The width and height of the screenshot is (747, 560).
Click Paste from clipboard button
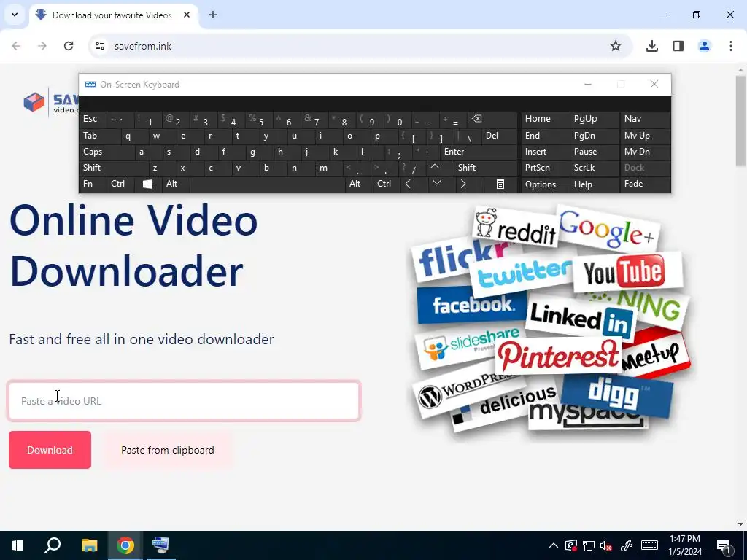point(168,450)
